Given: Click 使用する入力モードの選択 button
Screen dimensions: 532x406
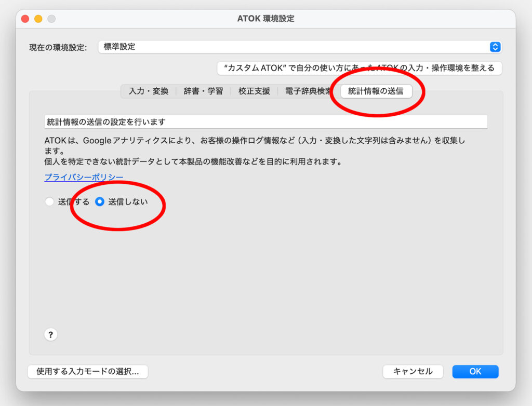Looking at the screenshot, I should [x=88, y=371].
